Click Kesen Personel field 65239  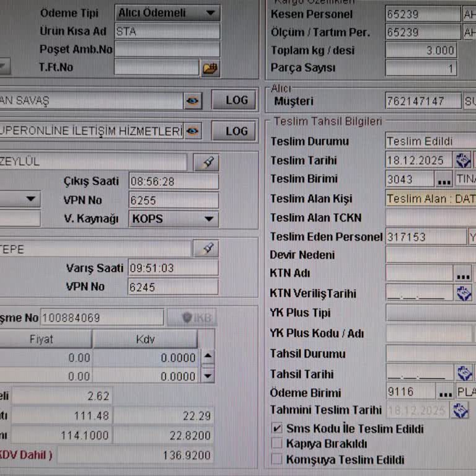[423, 14]
